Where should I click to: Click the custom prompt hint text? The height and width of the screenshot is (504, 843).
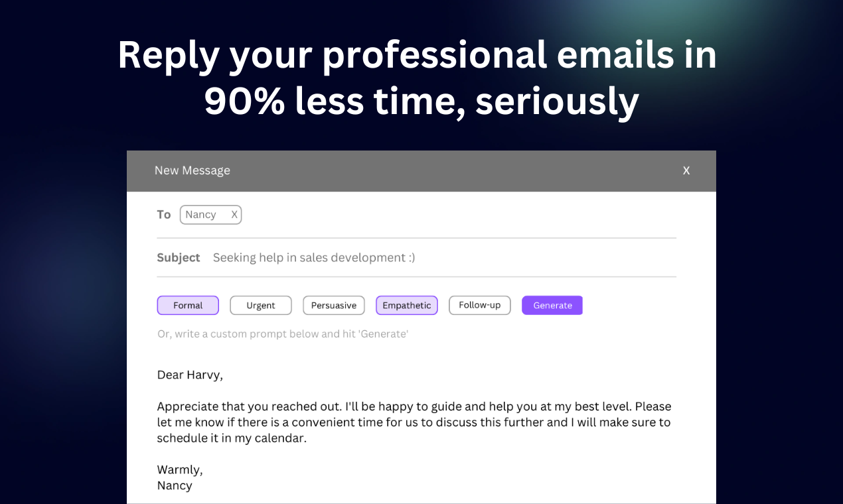click(x=283, y=334)
